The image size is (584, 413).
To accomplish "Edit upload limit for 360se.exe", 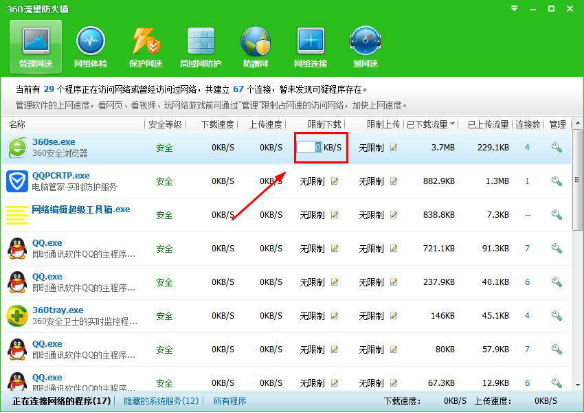I will coord(394,147).
